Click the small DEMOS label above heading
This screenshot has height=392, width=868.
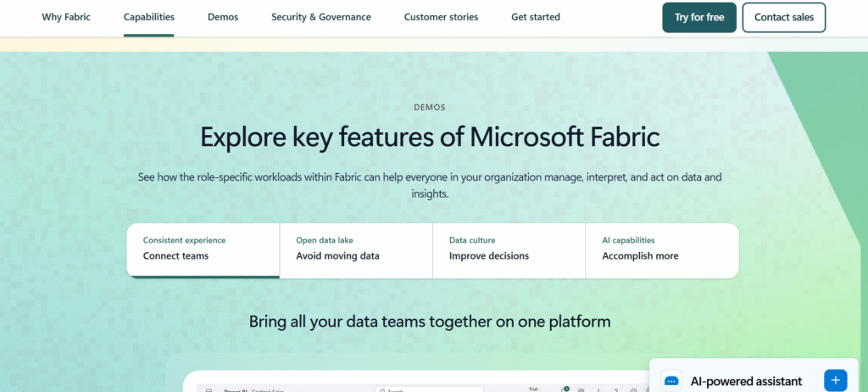click(x=430, y=108)
